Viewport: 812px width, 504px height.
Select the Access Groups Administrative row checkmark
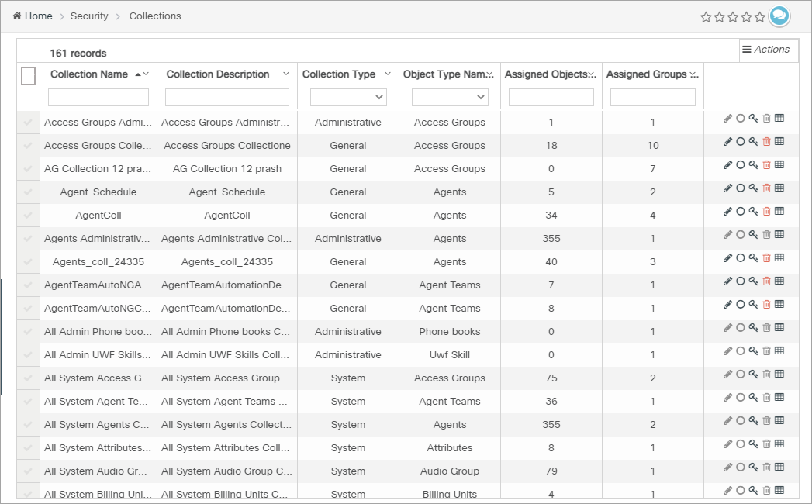(28, 123)
